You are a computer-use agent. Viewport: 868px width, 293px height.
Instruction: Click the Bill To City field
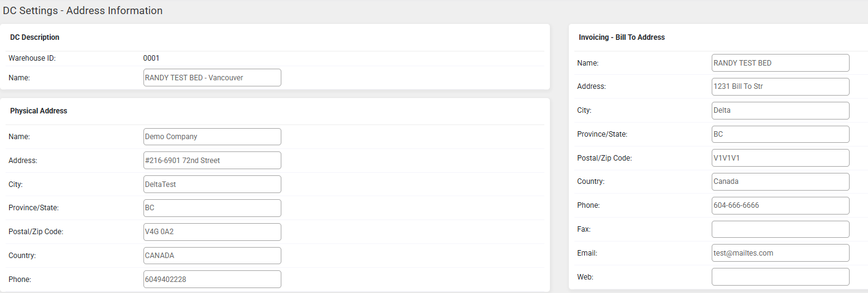780,111
